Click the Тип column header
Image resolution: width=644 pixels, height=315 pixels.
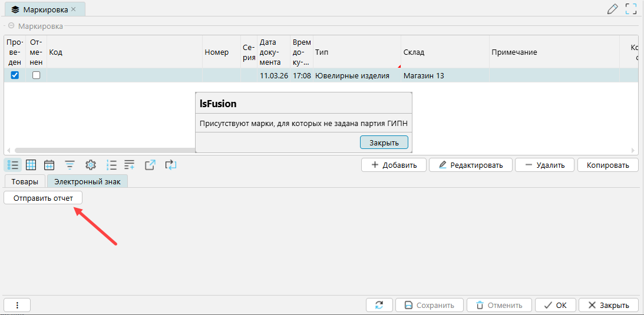tap(356, 52)
